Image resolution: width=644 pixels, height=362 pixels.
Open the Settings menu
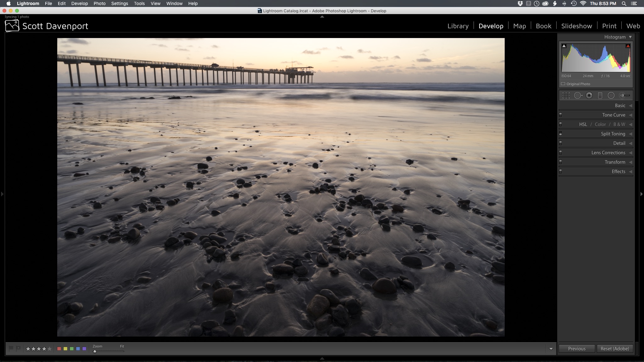[119, 3]
